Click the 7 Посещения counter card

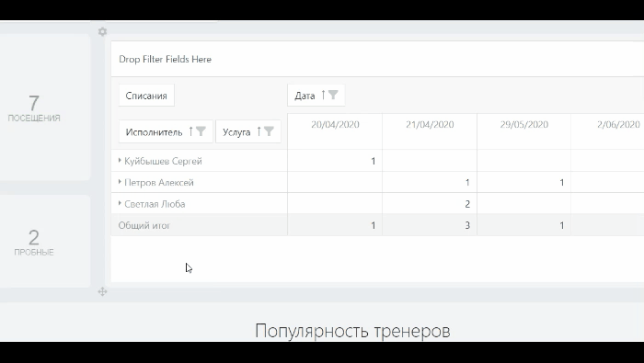pos(45,108)
